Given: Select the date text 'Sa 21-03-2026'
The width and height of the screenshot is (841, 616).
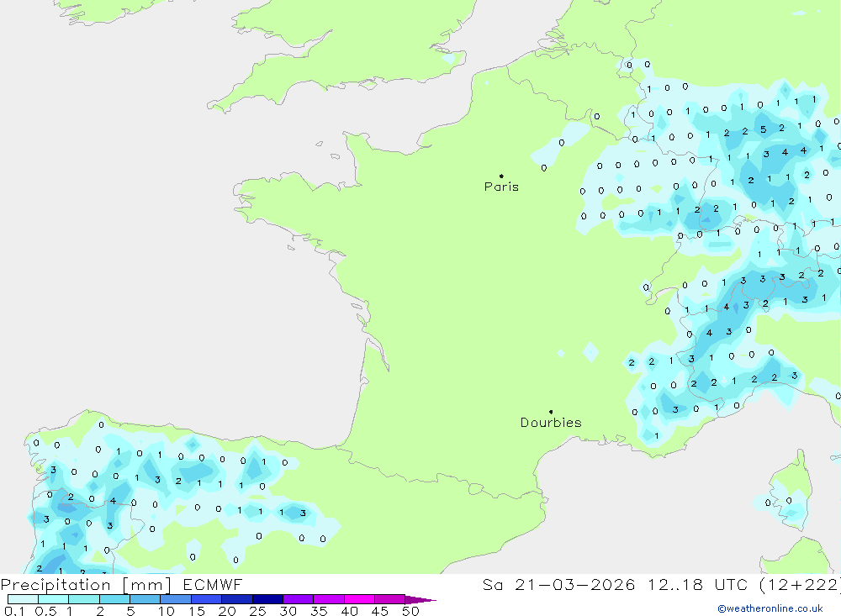Looking at the screenshot, I should (559, 585).
